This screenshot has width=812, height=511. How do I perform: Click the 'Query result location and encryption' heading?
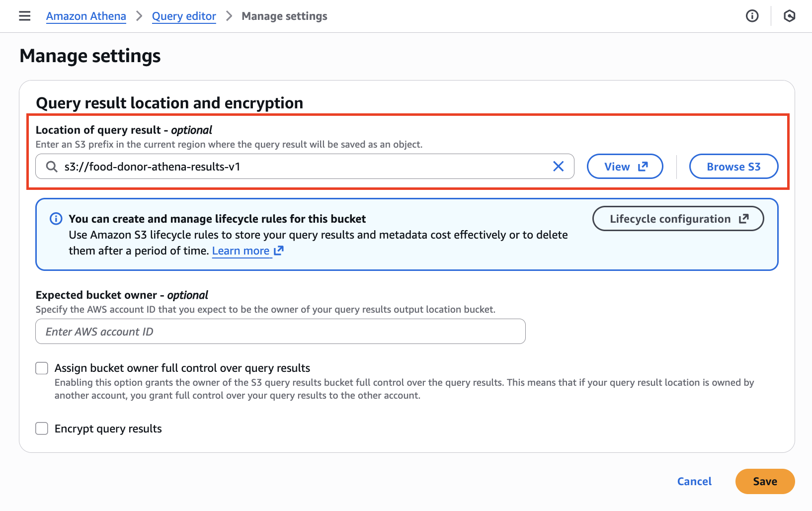[x=169, y=103]
